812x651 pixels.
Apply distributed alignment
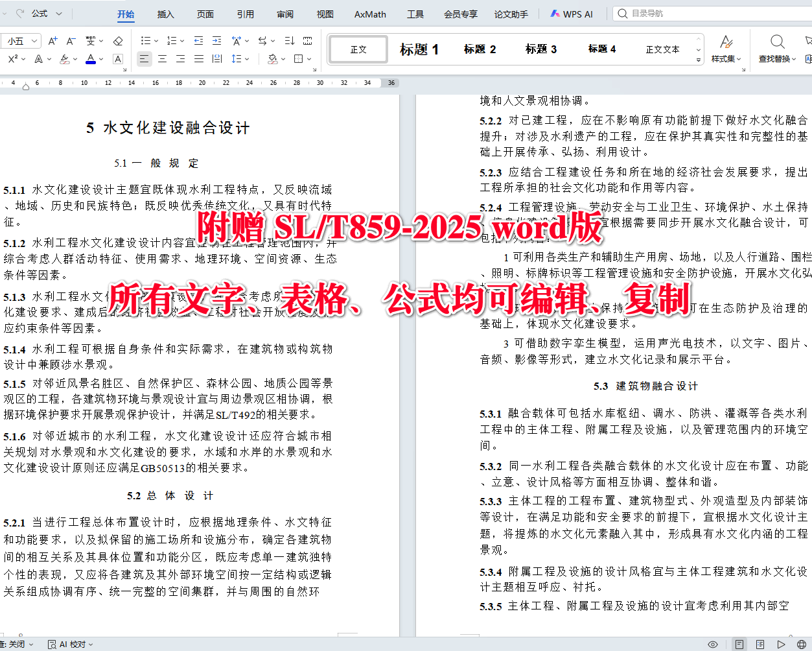(216, 59)
